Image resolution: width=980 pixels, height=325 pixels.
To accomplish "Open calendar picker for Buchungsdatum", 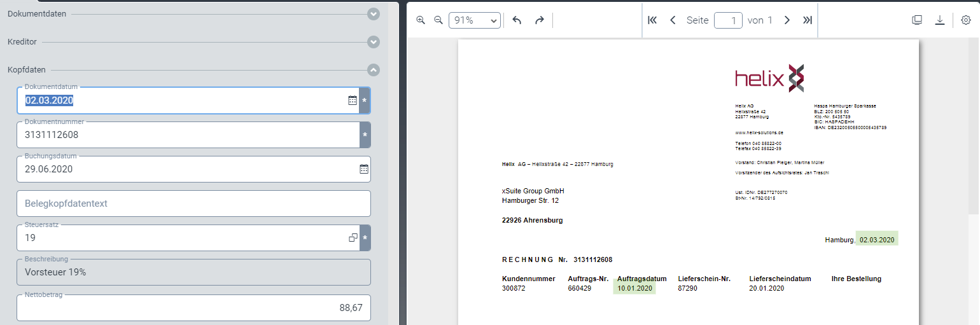I will (364, 169).
